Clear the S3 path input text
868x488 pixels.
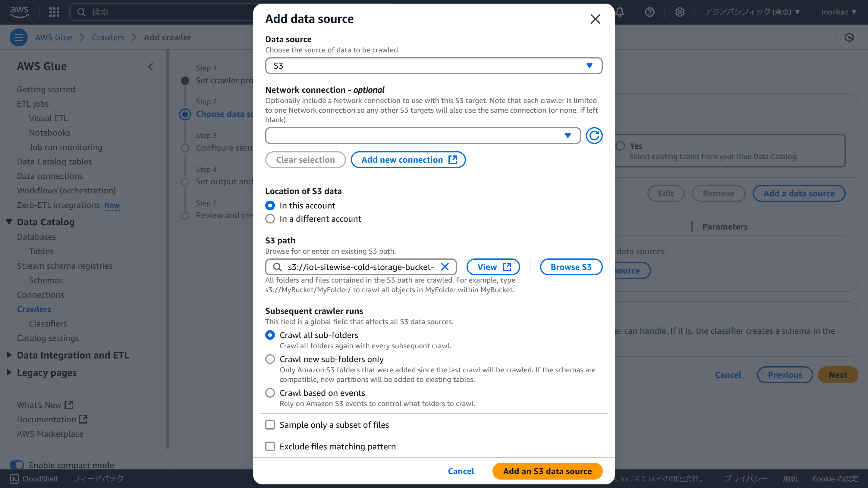click(x=445, y=267)
